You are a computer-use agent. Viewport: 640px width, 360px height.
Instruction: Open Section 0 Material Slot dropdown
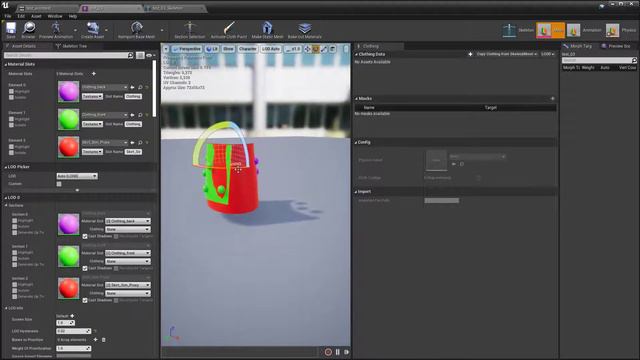[128, 221]
